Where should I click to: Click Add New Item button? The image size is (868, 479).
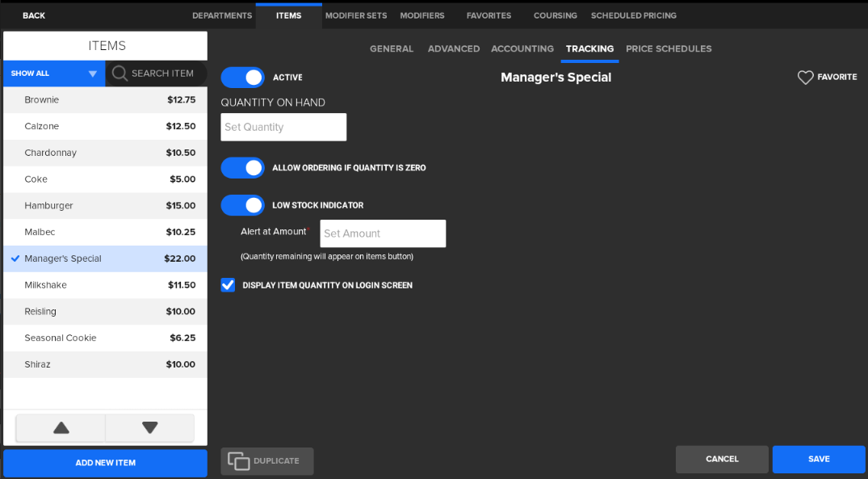(105, 463)
